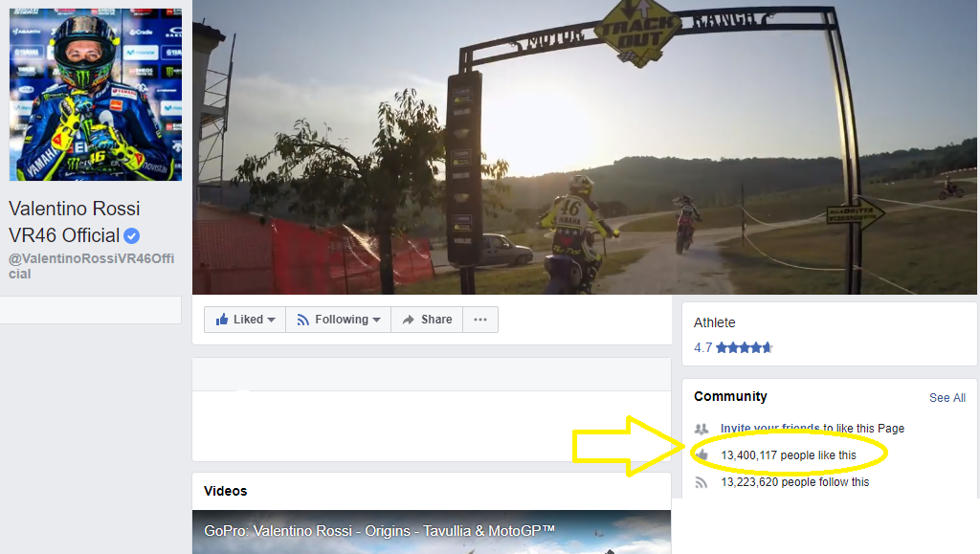Click the Athlete category link
The width and height of the screenshot is (980, 554).
pyautogui.click(x=714, y=322)
